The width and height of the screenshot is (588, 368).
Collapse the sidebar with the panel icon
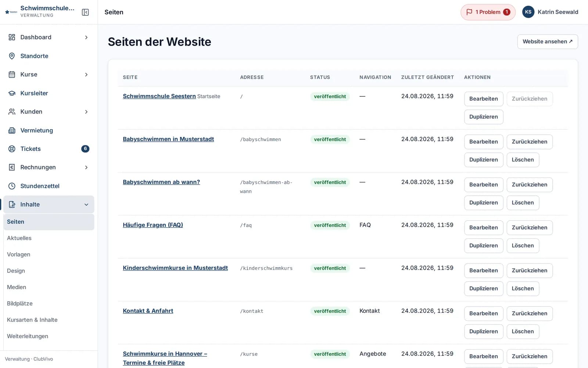pos(85,12)
